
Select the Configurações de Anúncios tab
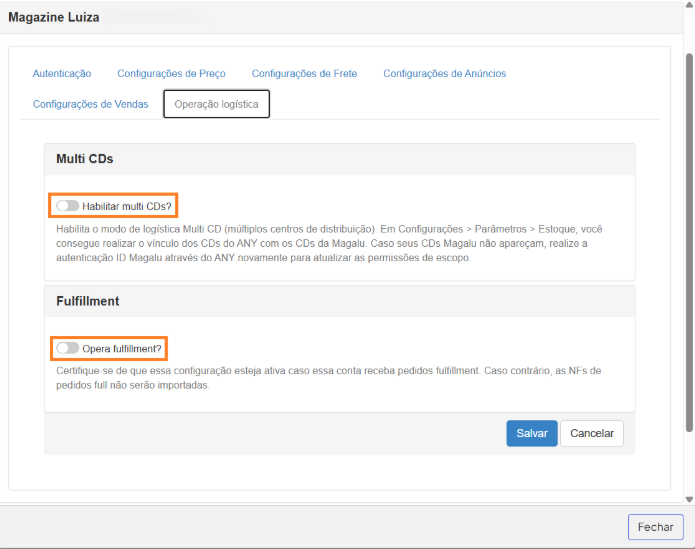[x=445, y=74]
